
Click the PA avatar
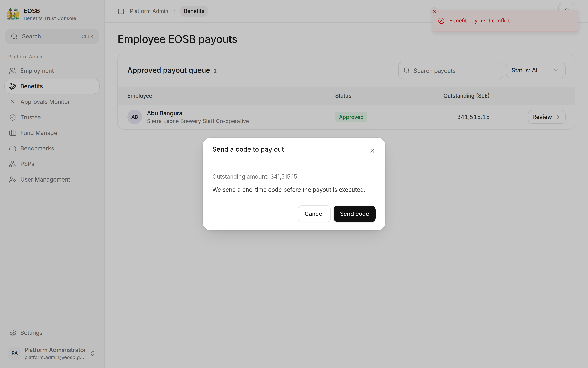point(14,353)
